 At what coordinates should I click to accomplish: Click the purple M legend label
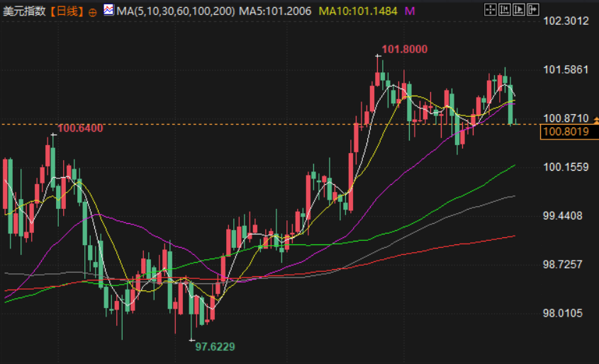(x=410, y=11)
